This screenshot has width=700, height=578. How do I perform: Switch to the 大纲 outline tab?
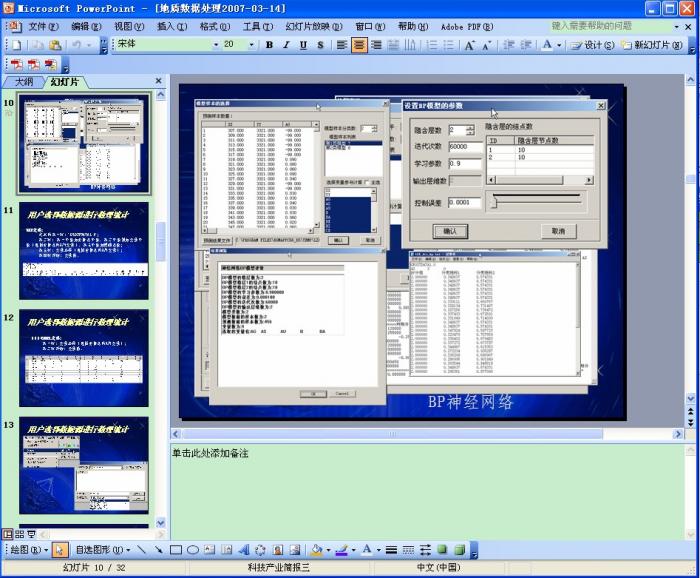(x=24, y=81)
